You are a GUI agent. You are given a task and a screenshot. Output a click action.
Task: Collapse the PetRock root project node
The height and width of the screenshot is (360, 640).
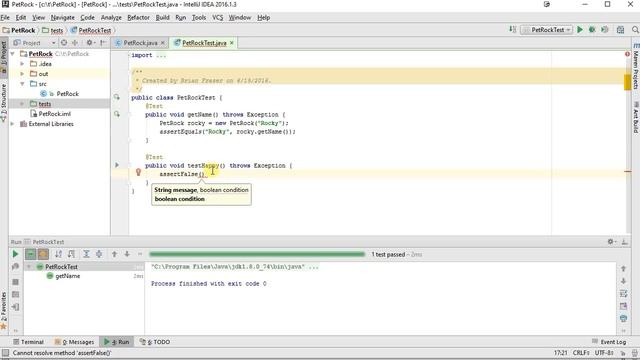click(x=13, y=53)
